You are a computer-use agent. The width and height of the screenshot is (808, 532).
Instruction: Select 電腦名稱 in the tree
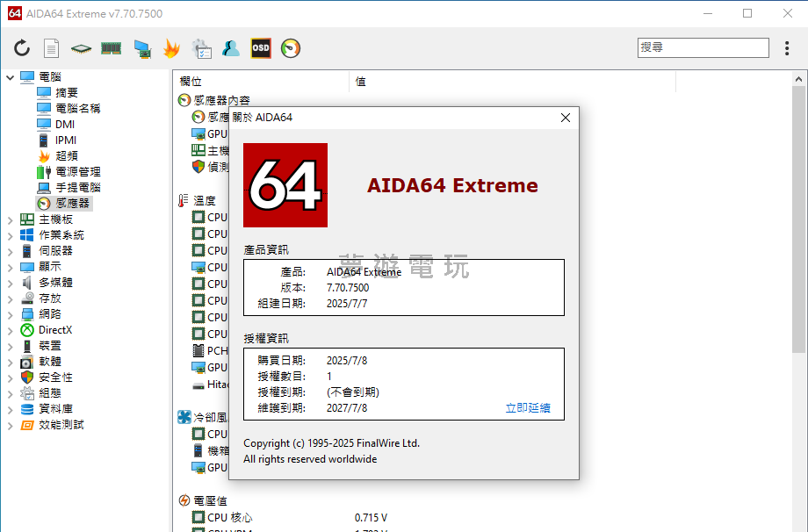click(78, 108)
